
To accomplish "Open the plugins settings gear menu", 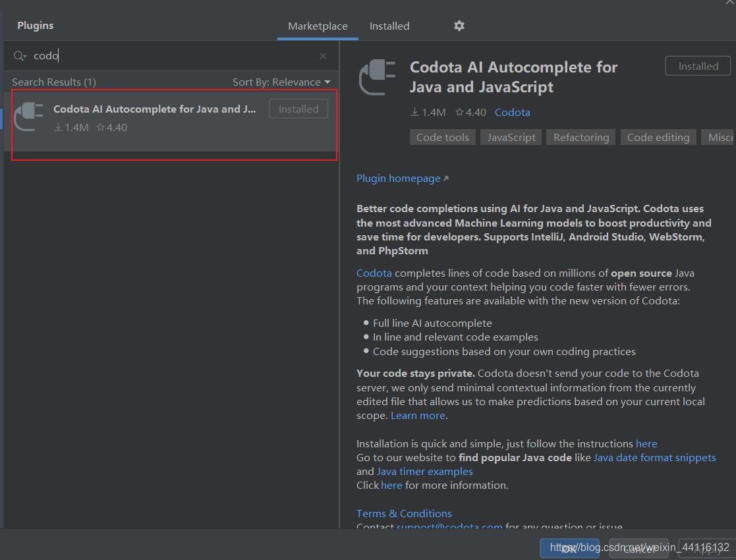I will (x=459, y=26).
